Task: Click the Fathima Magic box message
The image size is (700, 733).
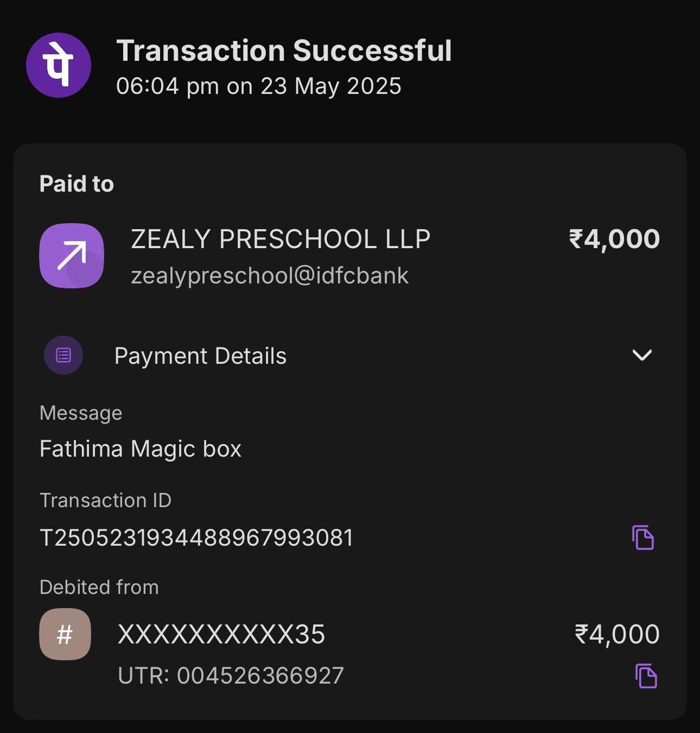Action: click(x=141, y=449)
